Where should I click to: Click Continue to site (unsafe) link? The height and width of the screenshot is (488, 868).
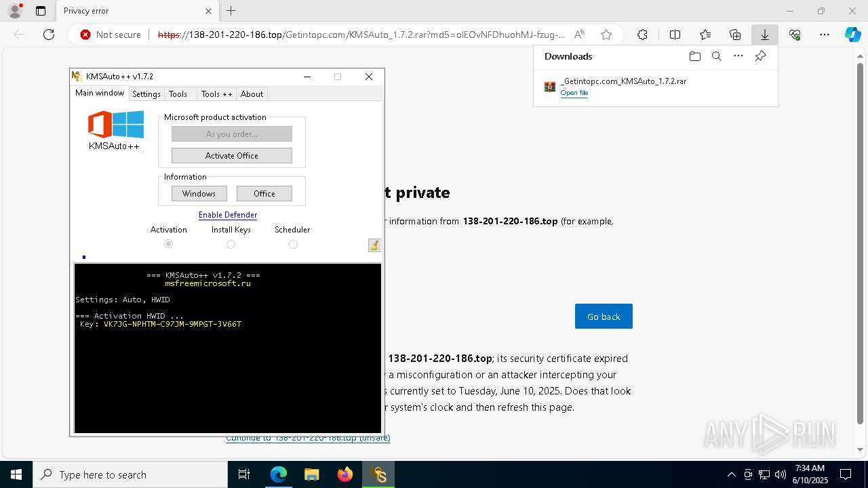pos(308,439)
